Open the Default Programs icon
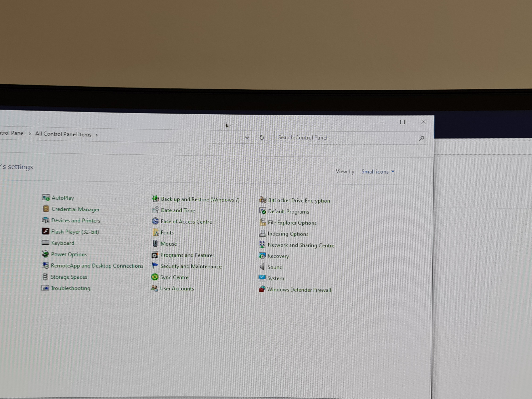Viewport: 532px width, 399px height. click(263, 211)
